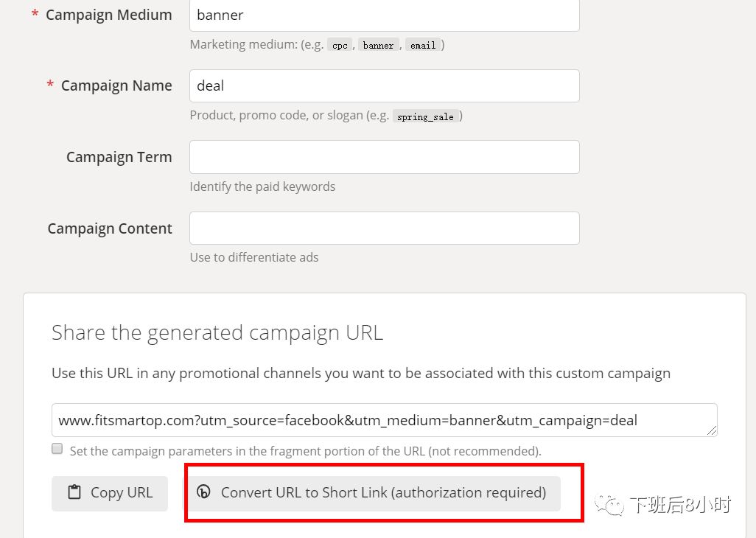756x538 pixels.
Task: Click the Campaign Term label
Action: pyautogui.click(x=119, y=157)
